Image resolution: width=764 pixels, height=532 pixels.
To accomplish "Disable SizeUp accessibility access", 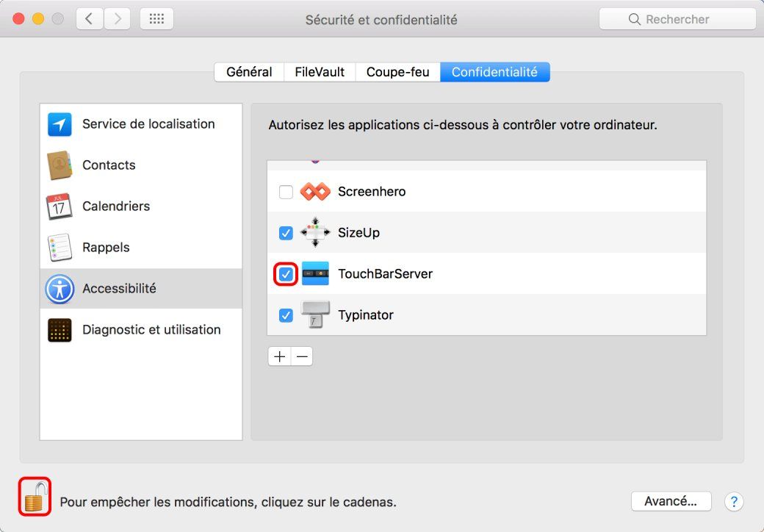I will point(285,232).
